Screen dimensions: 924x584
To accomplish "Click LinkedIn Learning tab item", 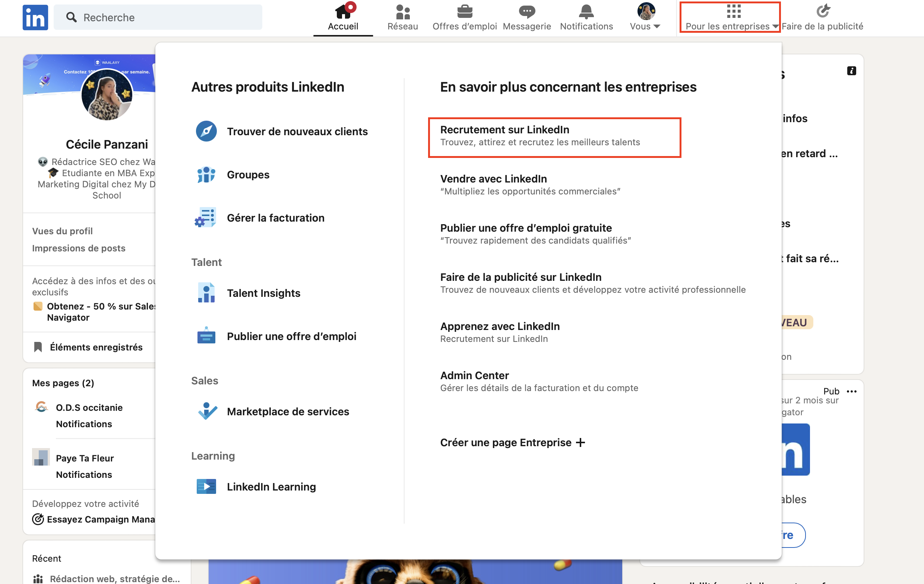I will [x=271, y=486].
